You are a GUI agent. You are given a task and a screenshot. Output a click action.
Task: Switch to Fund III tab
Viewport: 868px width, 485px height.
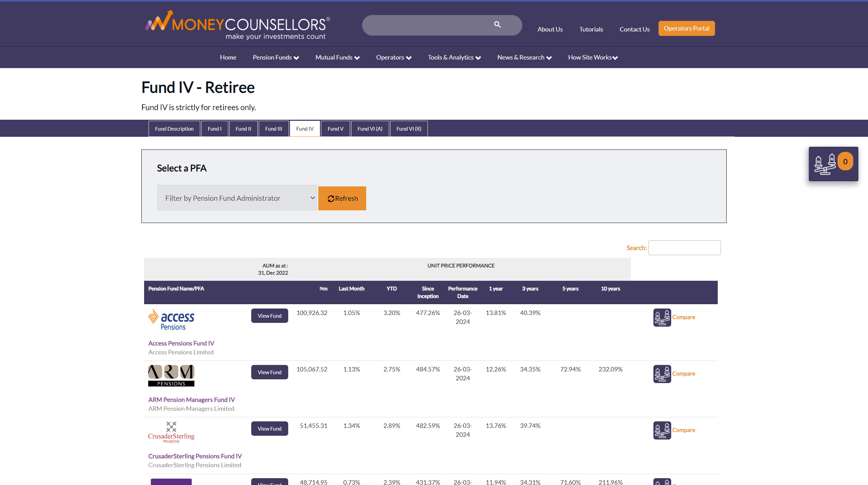pyautogui.click(x=273, y=129)
